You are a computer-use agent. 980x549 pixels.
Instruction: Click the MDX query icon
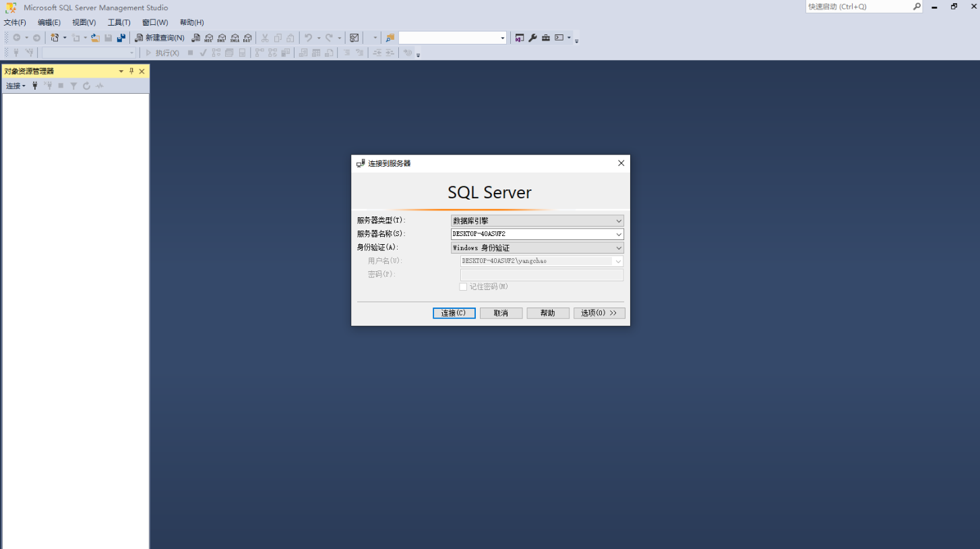[x=209, y=38]
